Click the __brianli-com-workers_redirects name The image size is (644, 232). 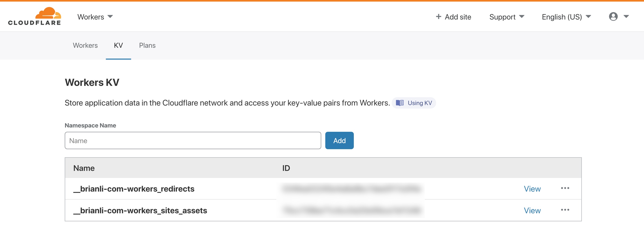(134, 189)
